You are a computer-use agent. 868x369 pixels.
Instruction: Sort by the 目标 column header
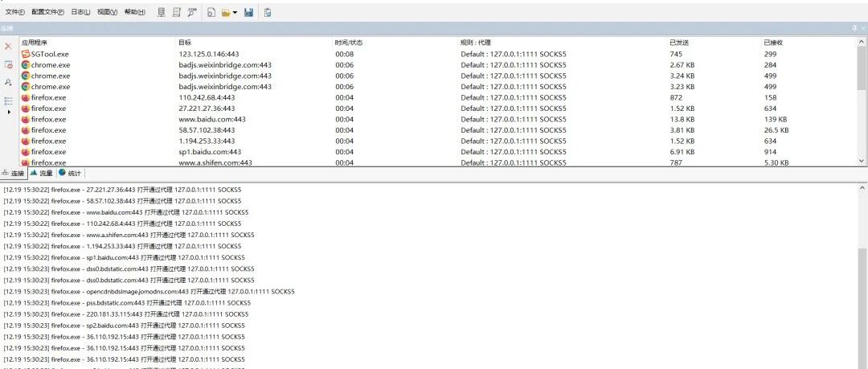tap(185, 43)
